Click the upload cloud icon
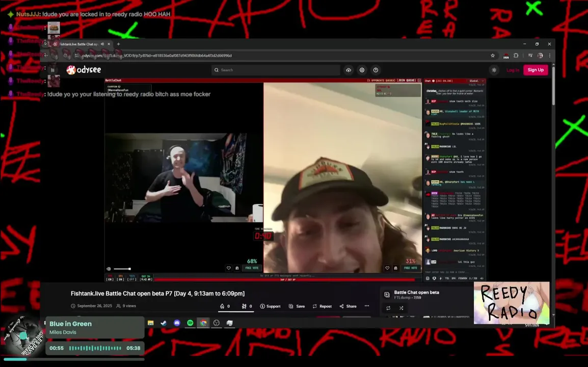The image size is (588, 367). coord(349,70)
